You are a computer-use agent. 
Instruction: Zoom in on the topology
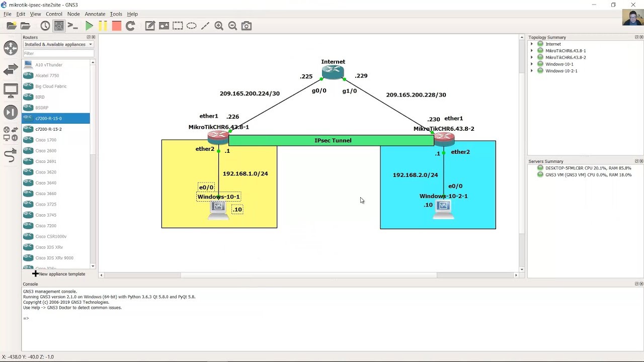click(219, 26)
